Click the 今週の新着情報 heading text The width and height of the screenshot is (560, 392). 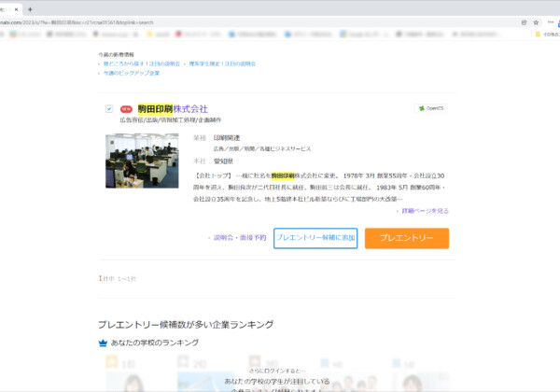click(x=116, y=55)
